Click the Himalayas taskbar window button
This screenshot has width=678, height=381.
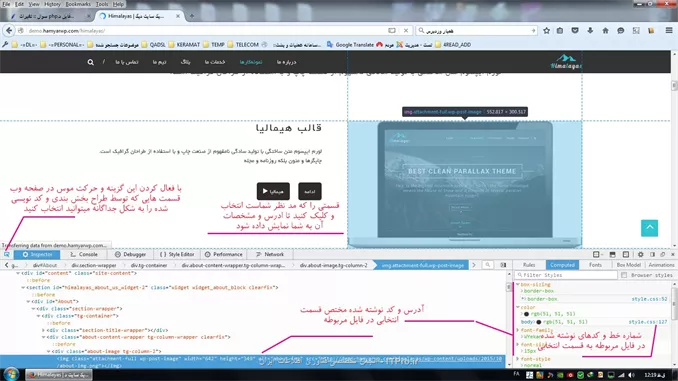pos(59,375)
